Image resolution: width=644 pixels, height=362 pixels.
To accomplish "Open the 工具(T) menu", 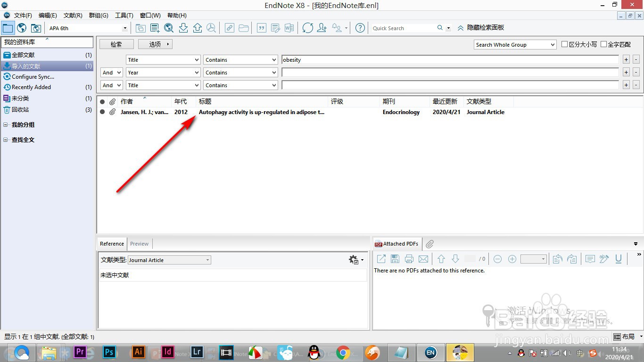I will click(x=124, y=16).
